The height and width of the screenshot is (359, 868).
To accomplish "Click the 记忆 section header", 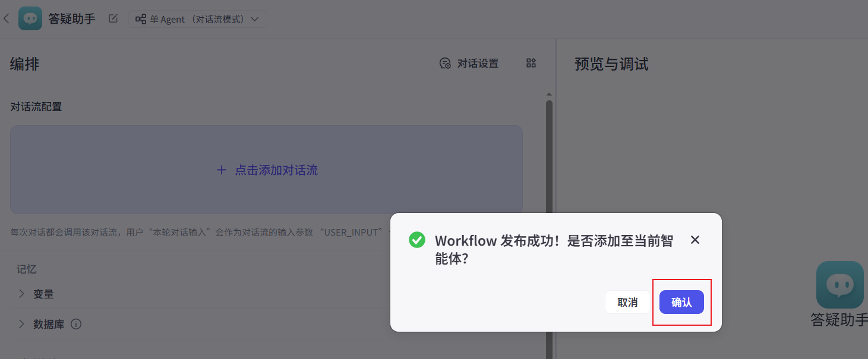I will pyautogui.click(x=26, y=269).
